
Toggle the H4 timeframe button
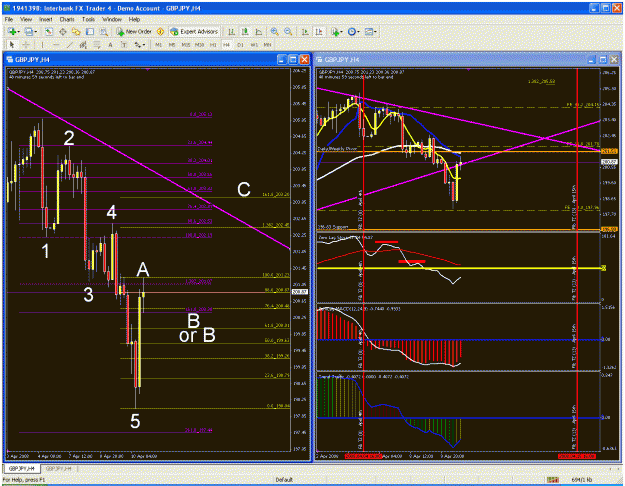pos(226,45)
